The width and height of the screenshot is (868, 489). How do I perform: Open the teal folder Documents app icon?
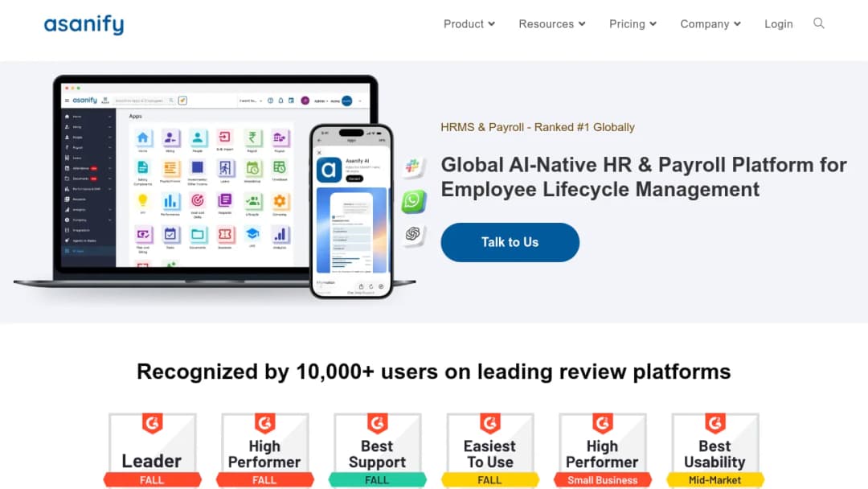198,234
